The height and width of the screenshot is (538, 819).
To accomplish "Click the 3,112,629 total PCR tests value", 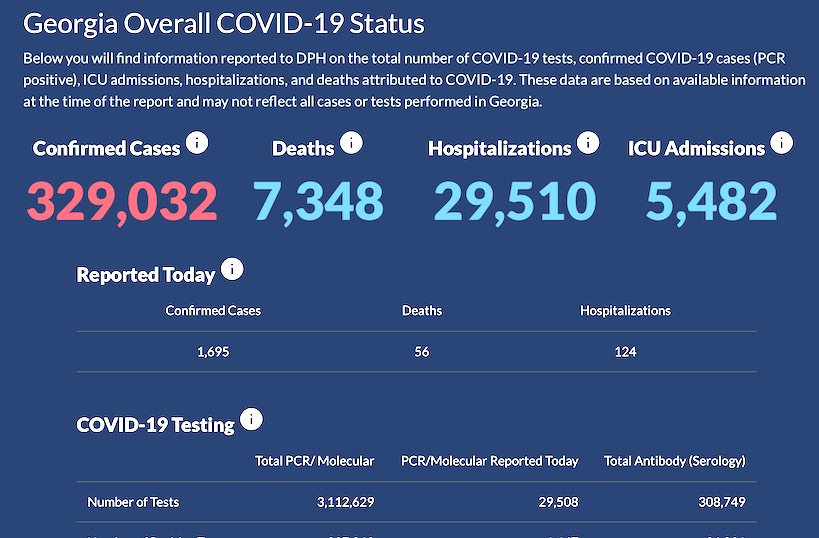I will coord(342,502).
